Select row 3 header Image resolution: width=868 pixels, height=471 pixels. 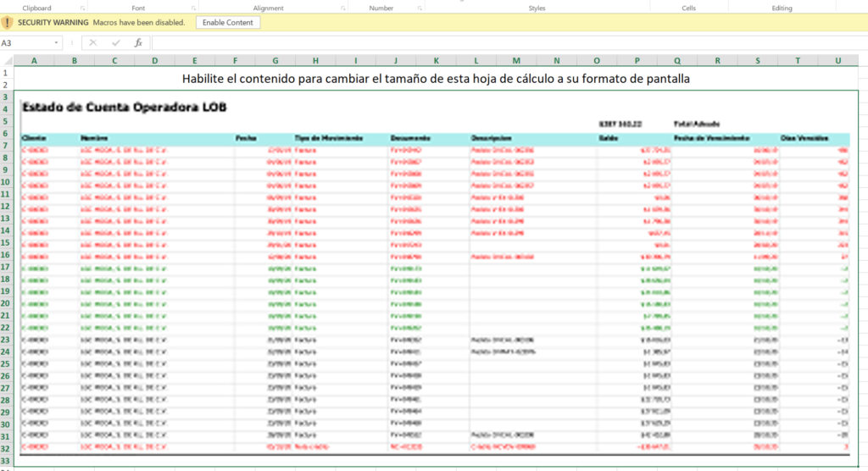point(6,97)
